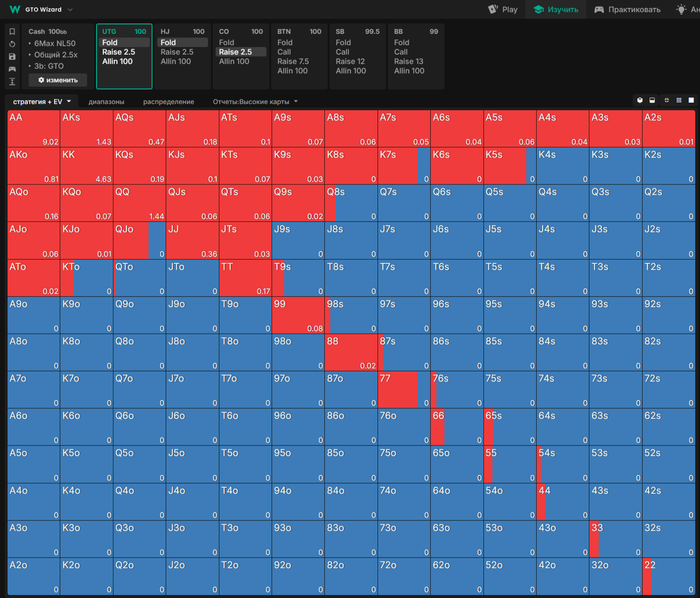Select the A5s hand cell
Screen dimensions: 700x598
point(510,129)
